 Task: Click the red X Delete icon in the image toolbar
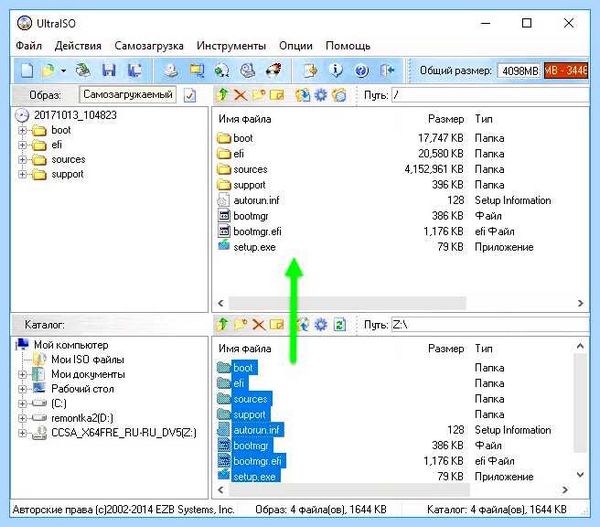click(240, 95)
